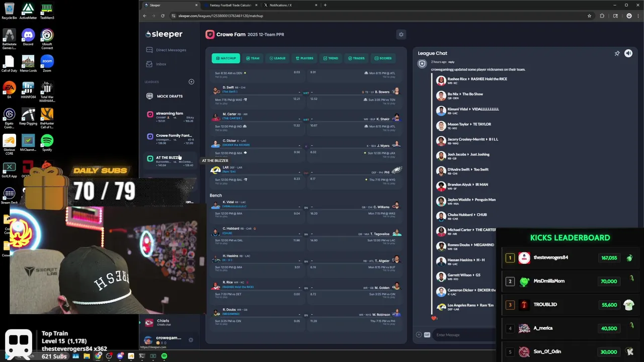Viewport: 644px width, 362px height.
Task: Switch to the TRADES tab
Action: pos(356,58)
